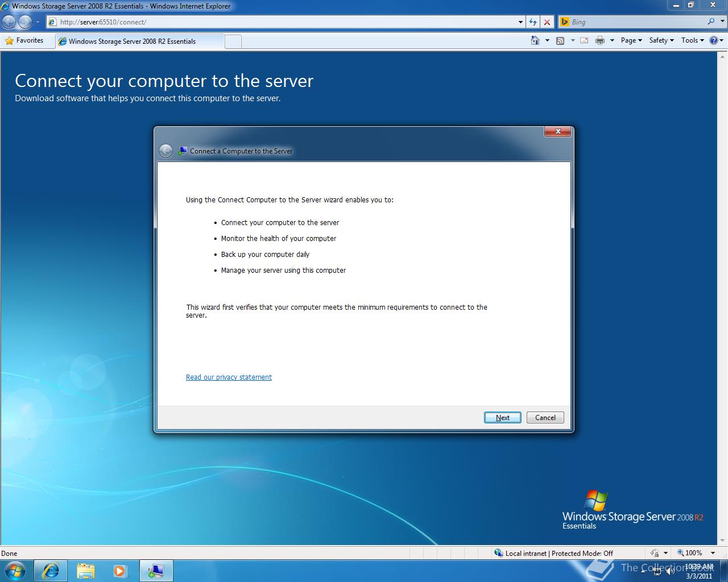The image size is (728, 582).
Task: Open Windows Explorer folder from taskbar
Action: [x=86, y=571]
